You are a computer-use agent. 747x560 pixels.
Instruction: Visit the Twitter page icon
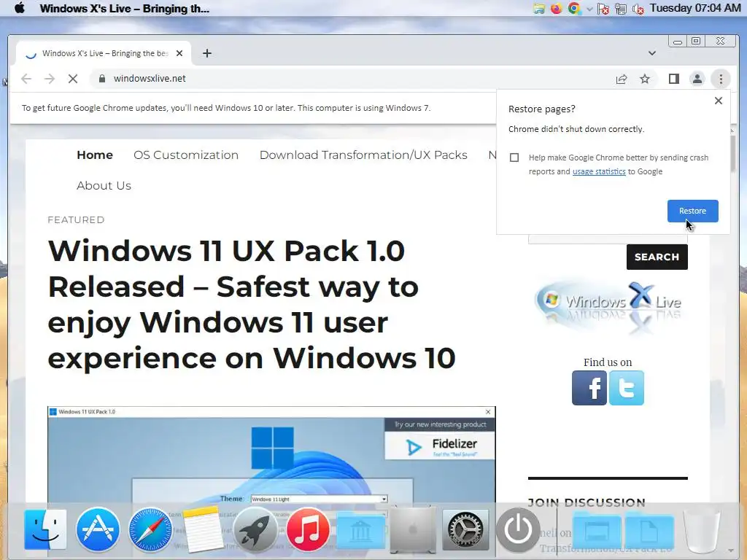(627, 388)
